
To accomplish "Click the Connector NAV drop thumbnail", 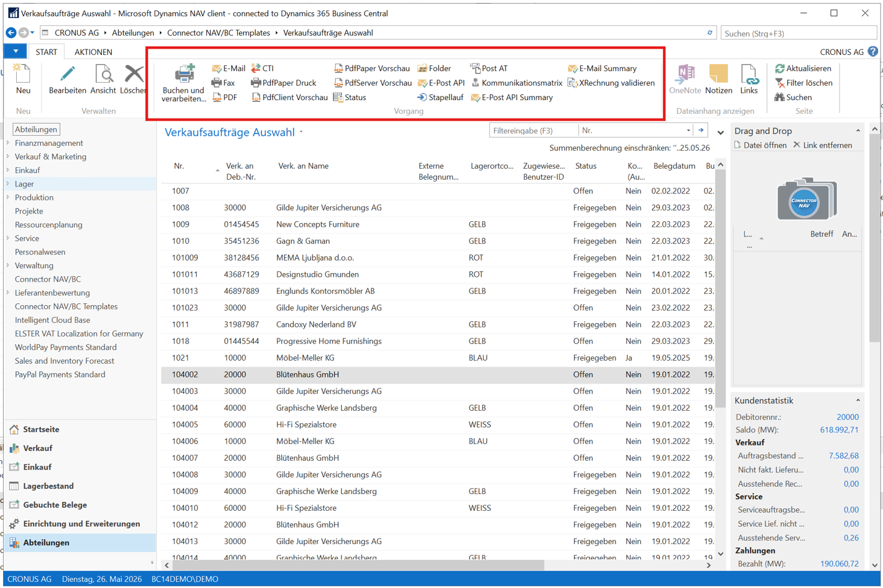I will pyautogui.click(x=806, y=199).
